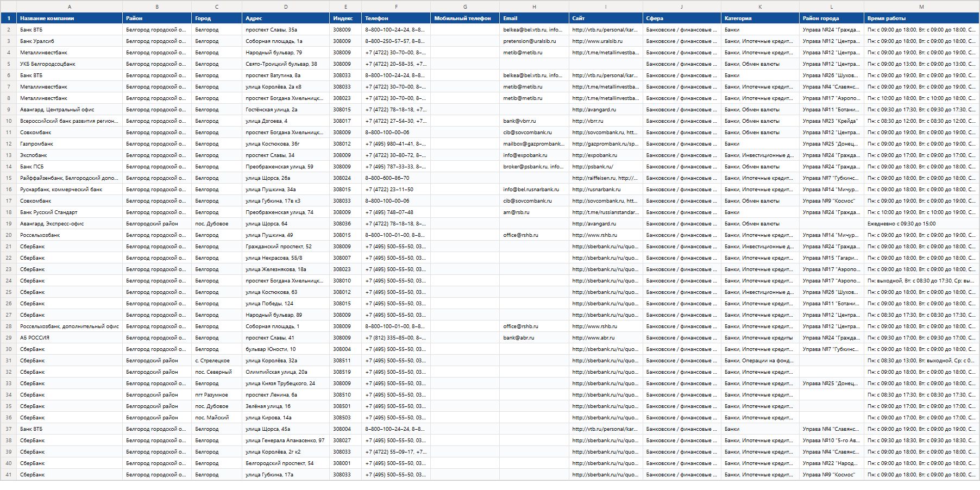Select row number 19 header
The width and height of the screenshot is (980, 490).
click(x=8, y=224)
